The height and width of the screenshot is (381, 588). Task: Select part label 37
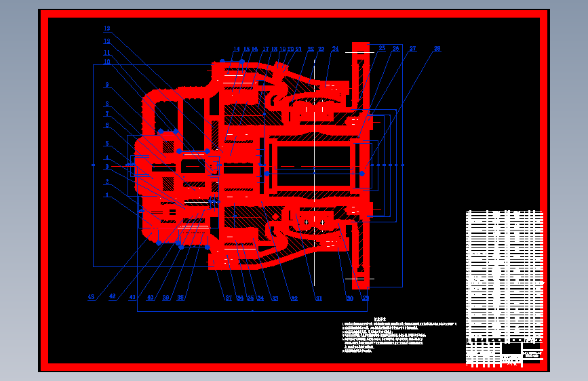point(229,298)
